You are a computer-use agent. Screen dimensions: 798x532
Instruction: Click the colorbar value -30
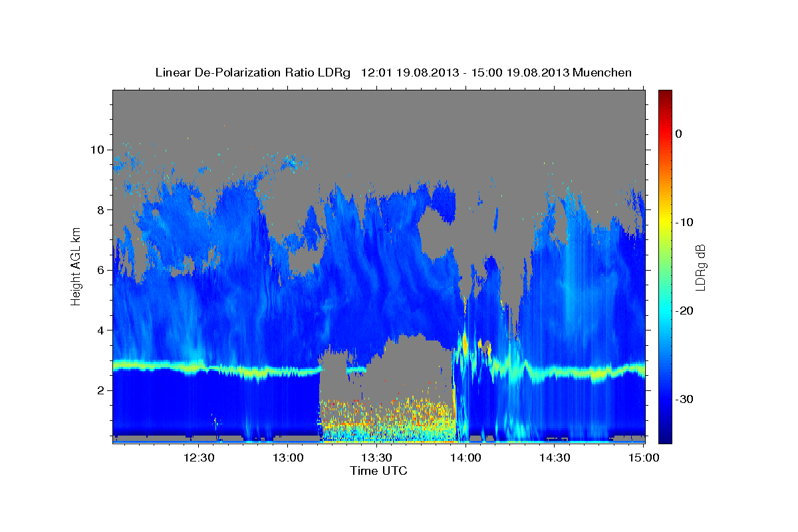click(x=684, y=399)
